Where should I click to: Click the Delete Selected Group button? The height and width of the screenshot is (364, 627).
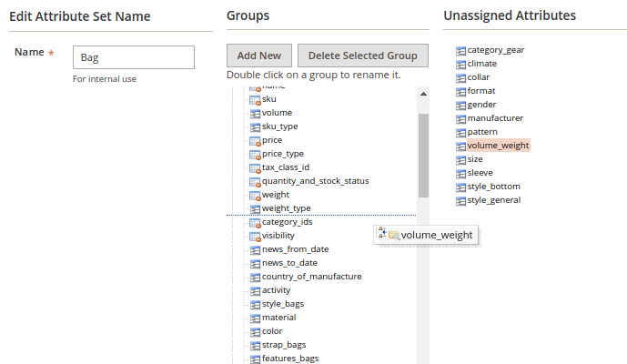[362, 56]
